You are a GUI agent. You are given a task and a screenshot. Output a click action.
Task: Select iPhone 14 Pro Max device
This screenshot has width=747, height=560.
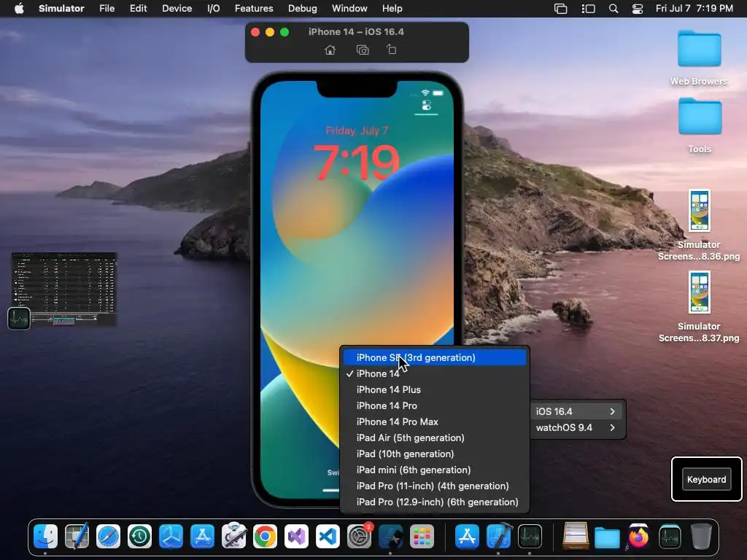pyautogui.click(x=435, y=422)
